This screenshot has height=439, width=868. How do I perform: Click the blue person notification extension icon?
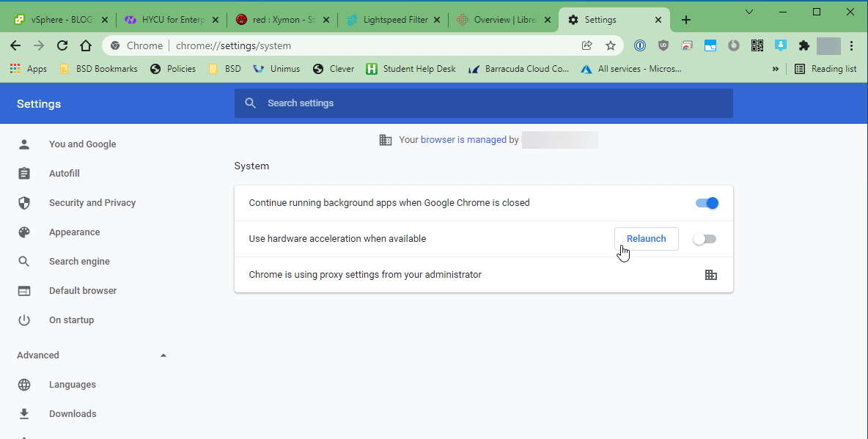click(x=780, y=45)
